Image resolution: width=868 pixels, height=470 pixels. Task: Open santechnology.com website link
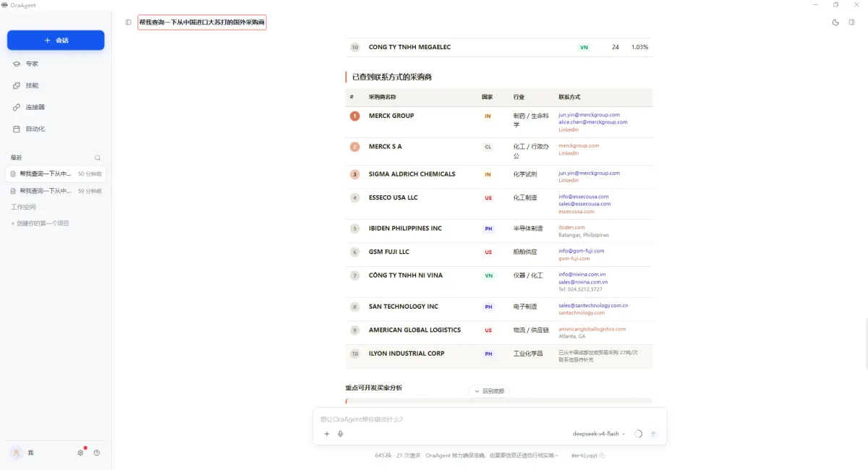[x=582, y=313]
